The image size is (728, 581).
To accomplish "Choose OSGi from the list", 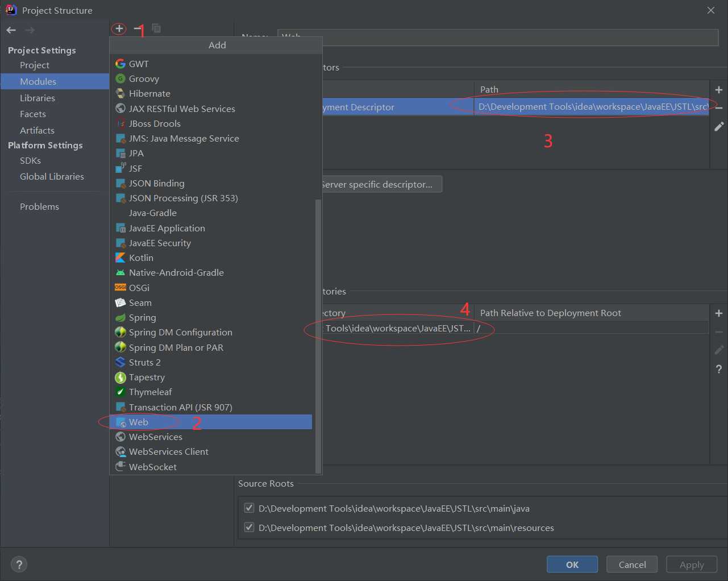I will pyautogui.click(x=211, y=288).
